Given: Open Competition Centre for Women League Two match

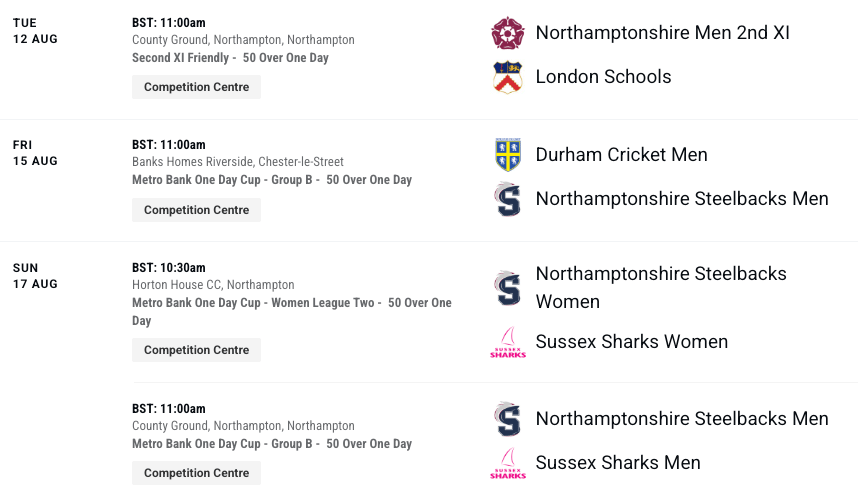Looking at the screenshot, I should click(x=196, y=350).
